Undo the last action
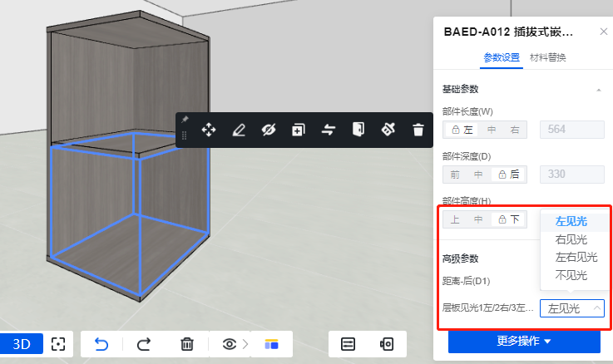The image size is (613, 364). tap(101, 344)
